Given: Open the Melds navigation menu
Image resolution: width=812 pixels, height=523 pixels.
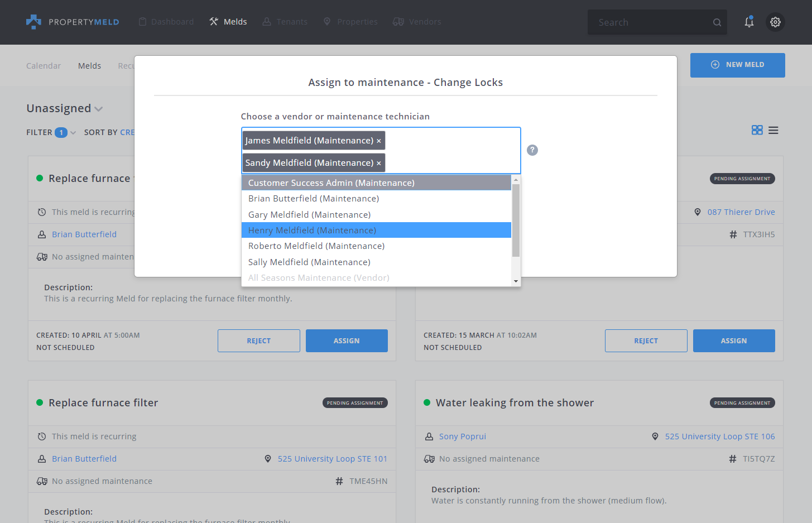Looking at the screenshot, I should (x=228, y=22).
